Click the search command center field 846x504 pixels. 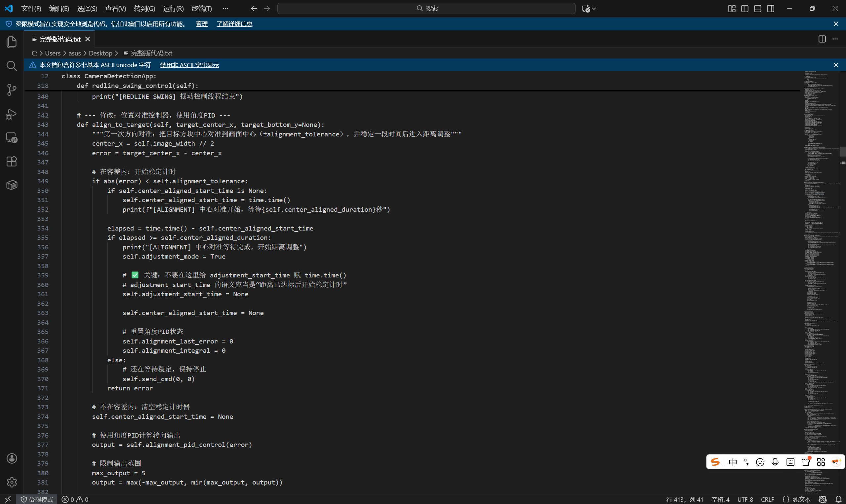tap(426, 9)
